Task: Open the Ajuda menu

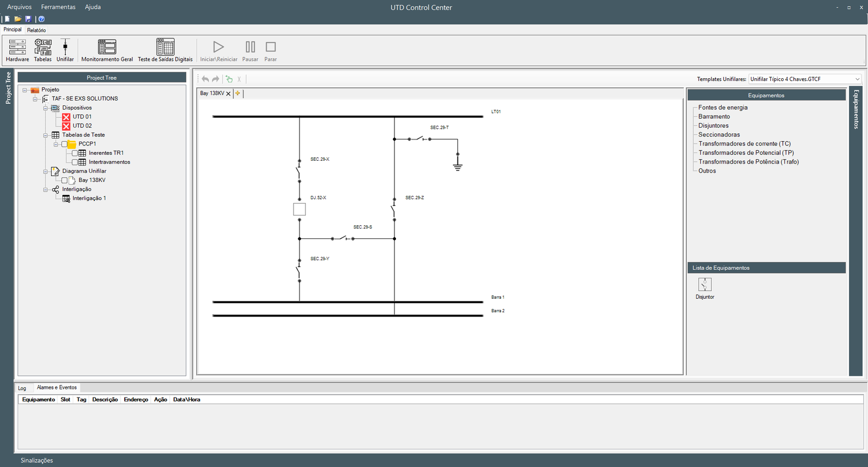Action: click(x=93, y=7)
